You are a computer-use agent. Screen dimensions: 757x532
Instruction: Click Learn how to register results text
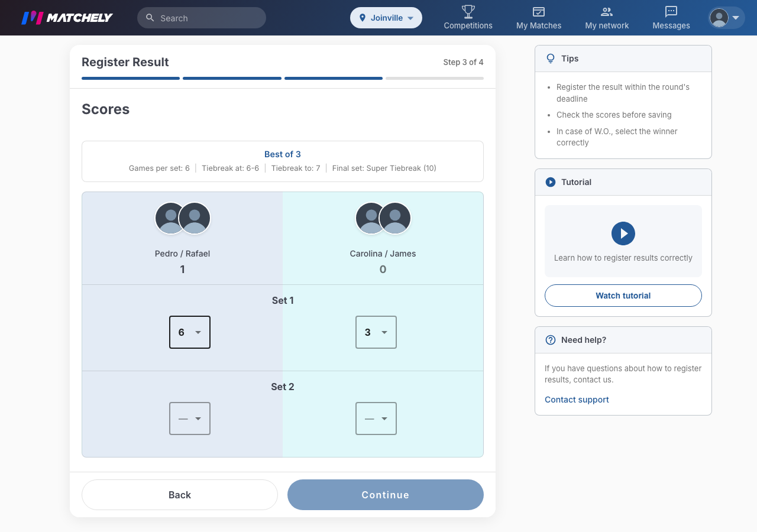click(623, 258)
